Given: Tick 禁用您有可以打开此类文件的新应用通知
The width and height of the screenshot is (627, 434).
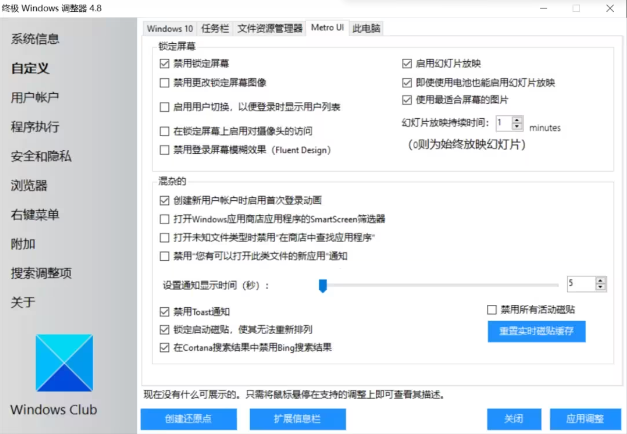Looking at the screenshot, I should (164, 256).
